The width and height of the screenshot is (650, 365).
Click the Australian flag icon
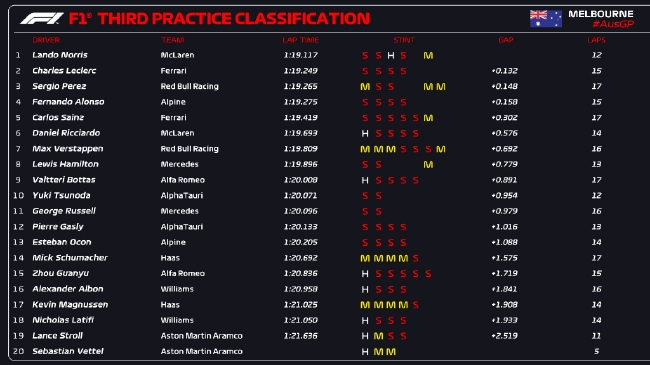point(546,19)
